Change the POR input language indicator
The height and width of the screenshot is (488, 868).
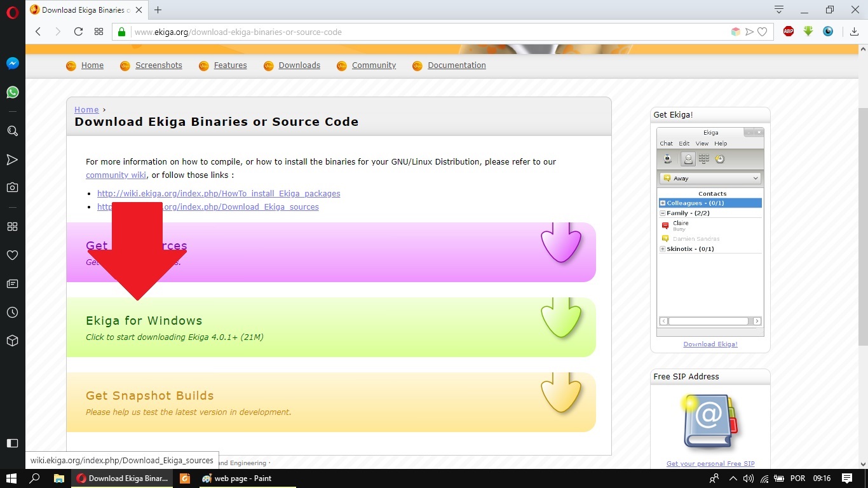(x=797, y=478)
